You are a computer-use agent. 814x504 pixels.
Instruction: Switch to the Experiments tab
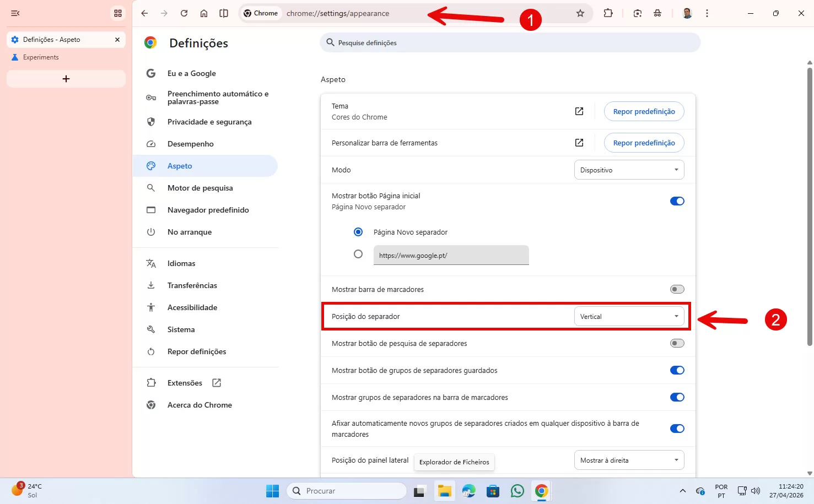click(41, 57)
